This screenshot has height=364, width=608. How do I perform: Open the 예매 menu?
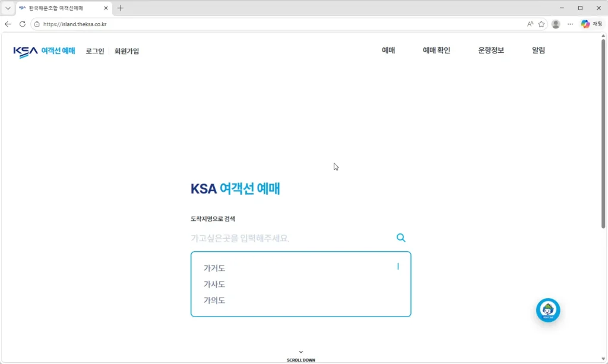[388, 50]
